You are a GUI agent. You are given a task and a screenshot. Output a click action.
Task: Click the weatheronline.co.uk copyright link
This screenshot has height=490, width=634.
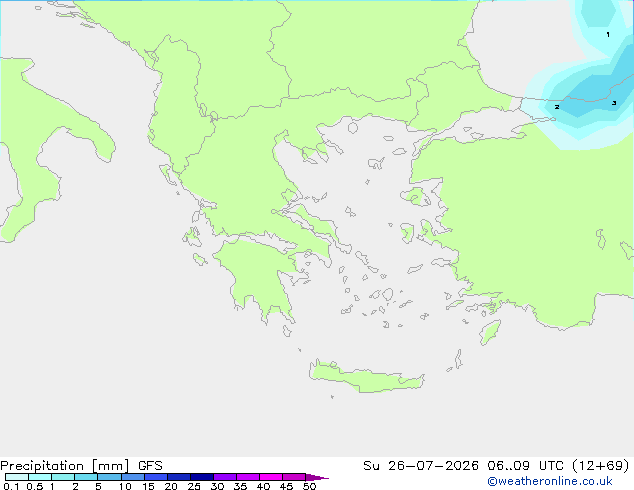point(550,481)
